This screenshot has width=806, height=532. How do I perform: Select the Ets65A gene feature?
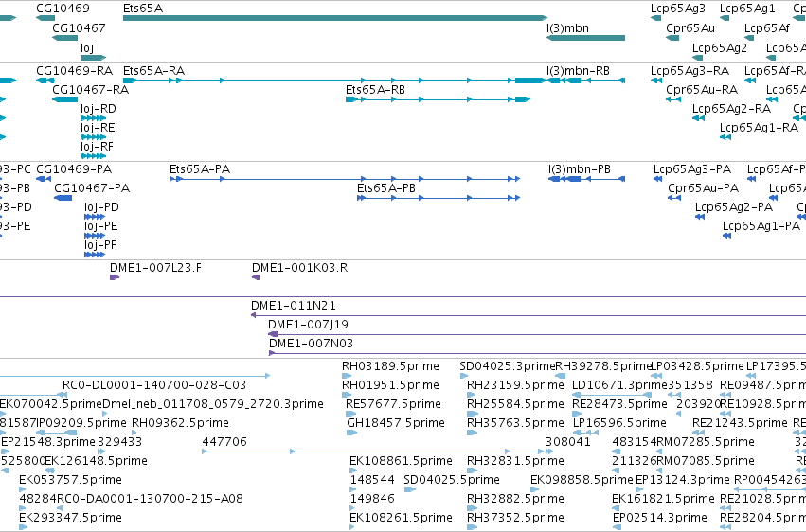(334, 18)
